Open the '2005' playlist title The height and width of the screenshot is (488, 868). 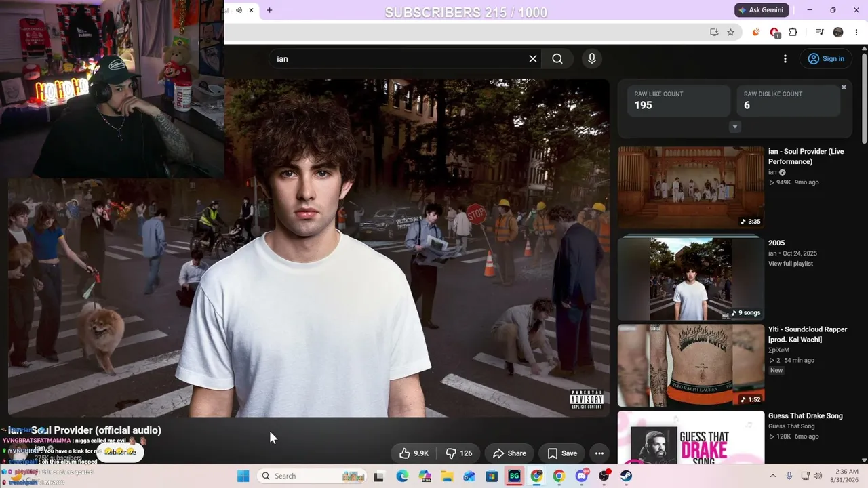coord(776,243)
